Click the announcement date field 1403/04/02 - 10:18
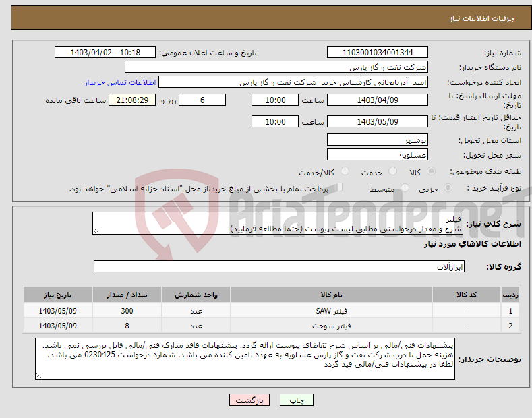Viewport: 532px width, 418px height. click(105, 53)
